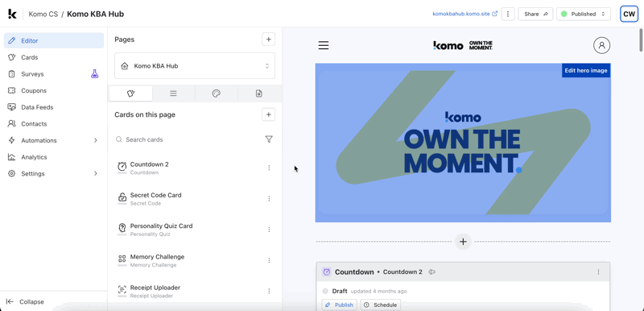
Task: Open options menu for Memory Challenge
Action: (x=269, y=260)
